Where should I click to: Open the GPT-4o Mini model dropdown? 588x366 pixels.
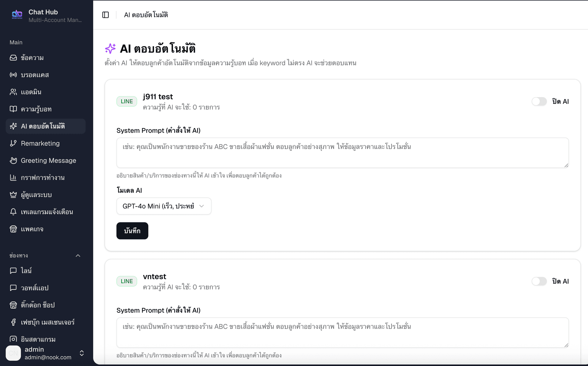coord(164,206)
